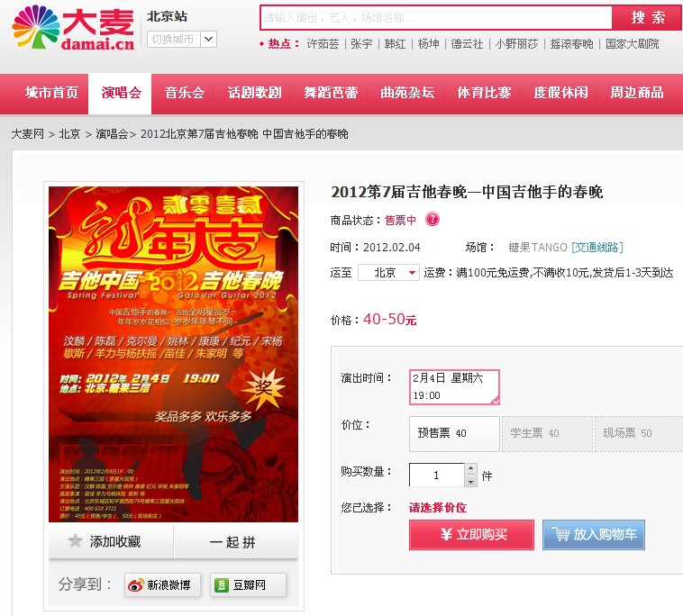Select the 学生票 40 price option
The image size is (683, 616).
[547, 433]
